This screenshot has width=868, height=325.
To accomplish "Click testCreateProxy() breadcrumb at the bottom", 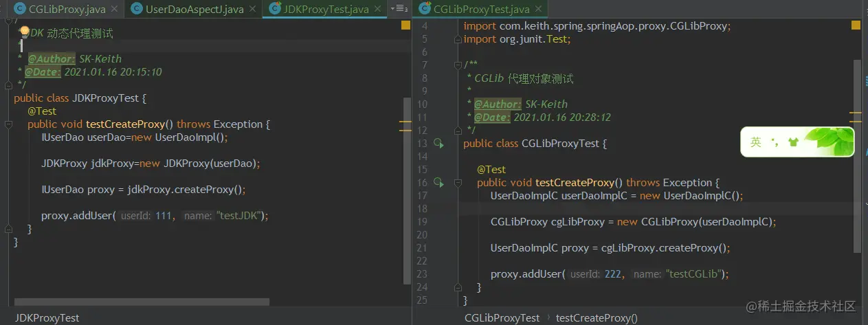I will pos(597,317).
